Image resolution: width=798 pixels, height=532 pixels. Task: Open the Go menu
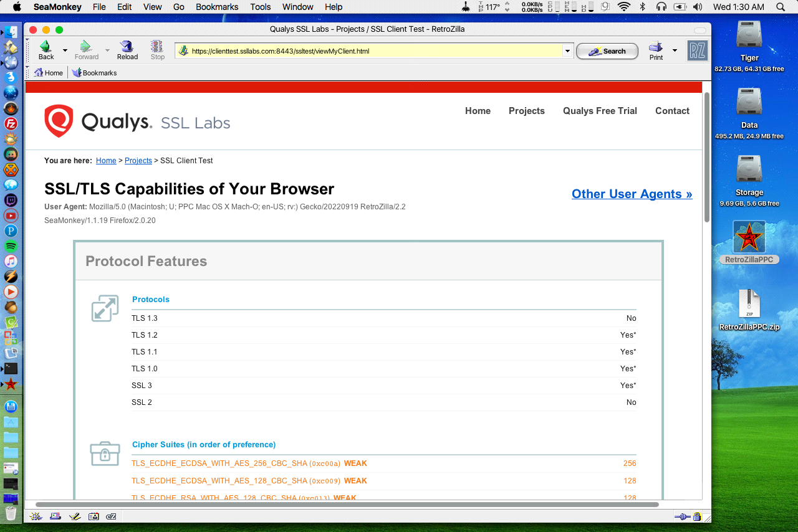(x=179, y=7)
